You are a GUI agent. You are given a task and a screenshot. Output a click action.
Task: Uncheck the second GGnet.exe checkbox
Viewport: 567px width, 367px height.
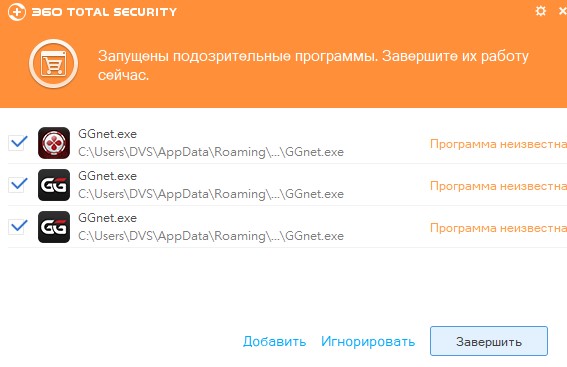tap(17, 184)
